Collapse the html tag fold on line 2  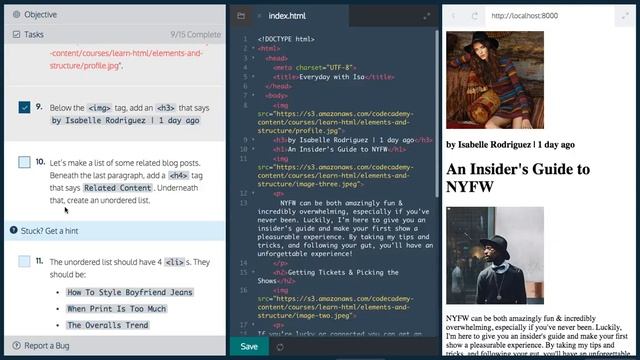[253, 49]
